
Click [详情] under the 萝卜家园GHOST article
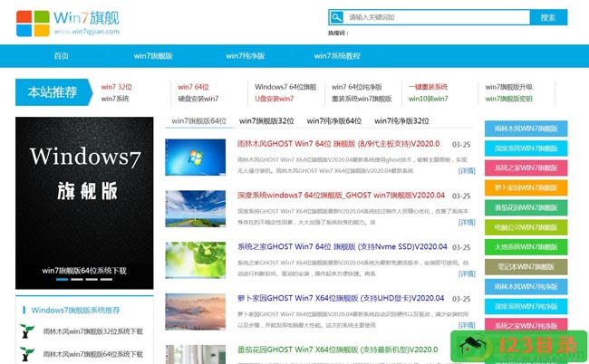pos(467,325)
